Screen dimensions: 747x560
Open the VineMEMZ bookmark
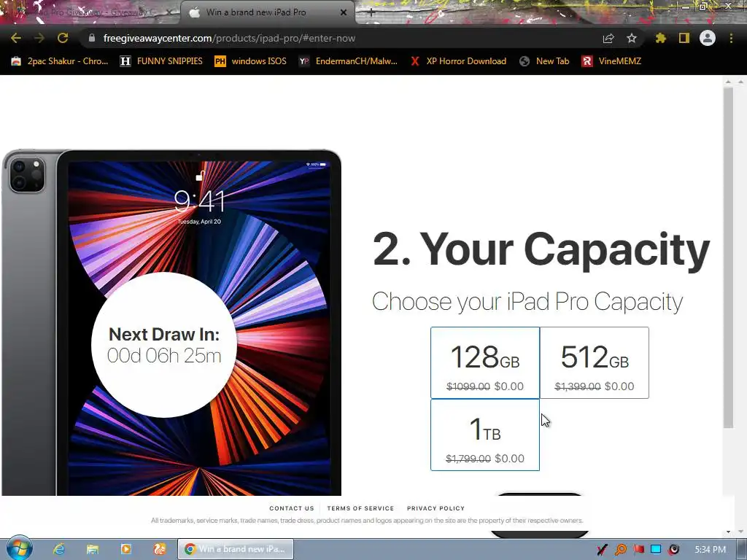[x=611, y=61]
